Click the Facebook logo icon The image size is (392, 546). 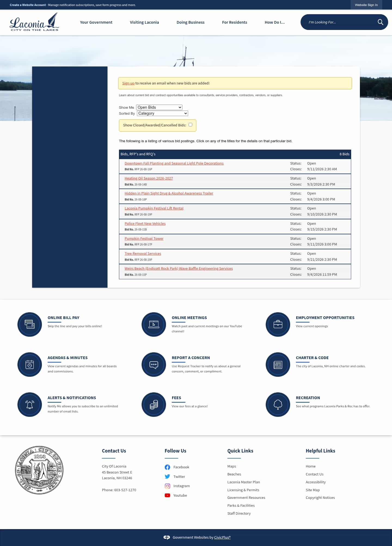click(x=167, y=467)
